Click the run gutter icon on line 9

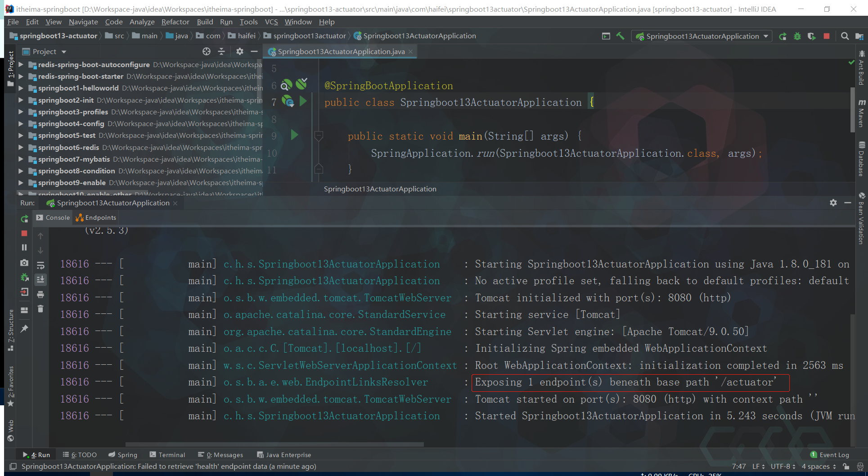pos(295,135)
